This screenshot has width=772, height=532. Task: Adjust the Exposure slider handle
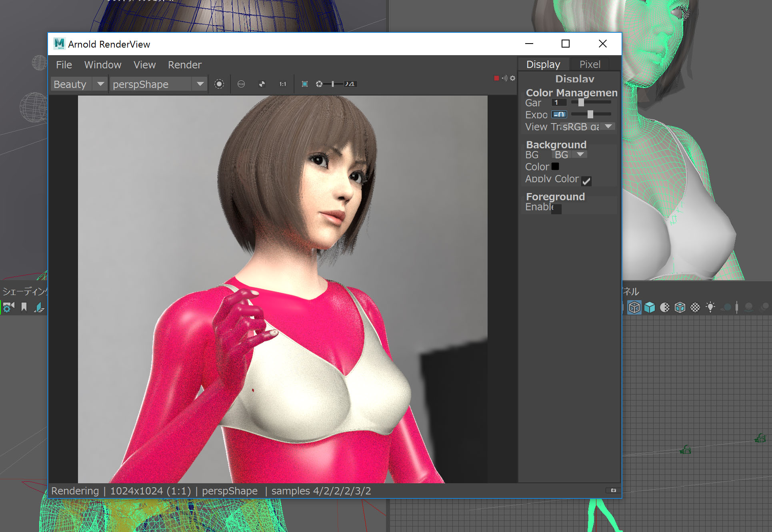coord(590,114)
